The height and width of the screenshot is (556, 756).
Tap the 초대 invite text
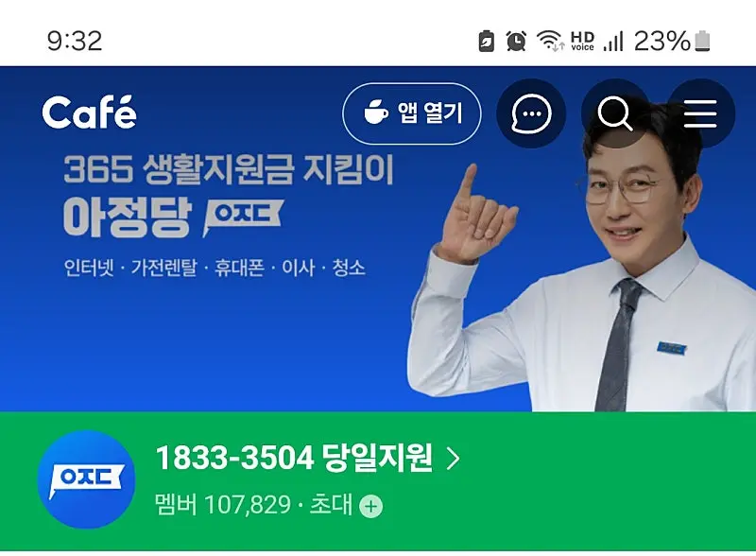click(331, 504)
